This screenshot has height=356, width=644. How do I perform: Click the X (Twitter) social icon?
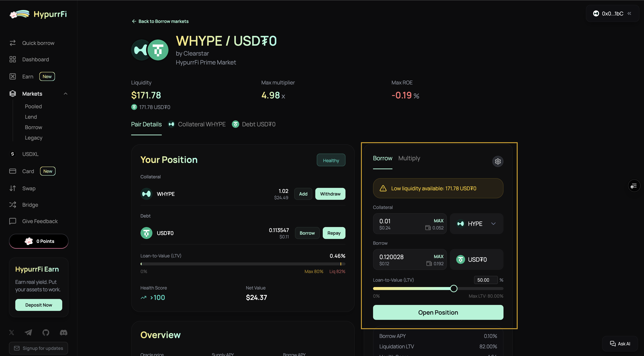(12, 333)
